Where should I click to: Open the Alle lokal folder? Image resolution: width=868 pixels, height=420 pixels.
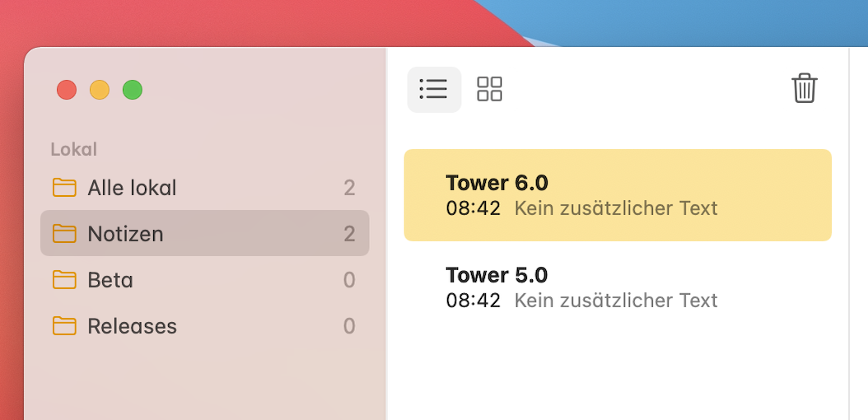point(132,188)
